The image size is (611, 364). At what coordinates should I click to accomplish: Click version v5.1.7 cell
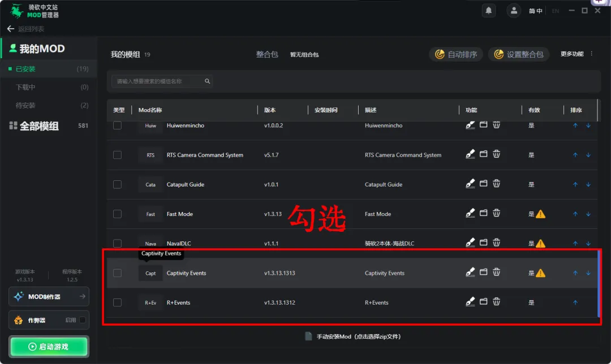(x=271, y=155)
